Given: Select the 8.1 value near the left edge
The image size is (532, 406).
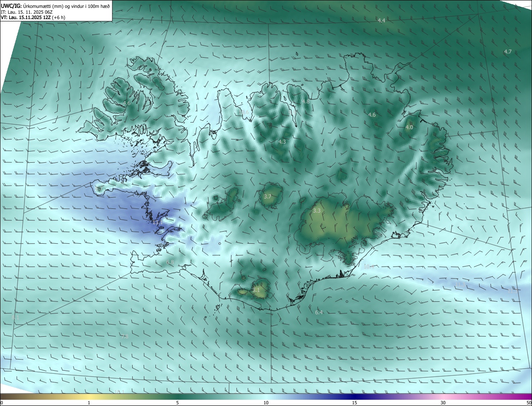Looking at the screenshot, I should 16,317.
